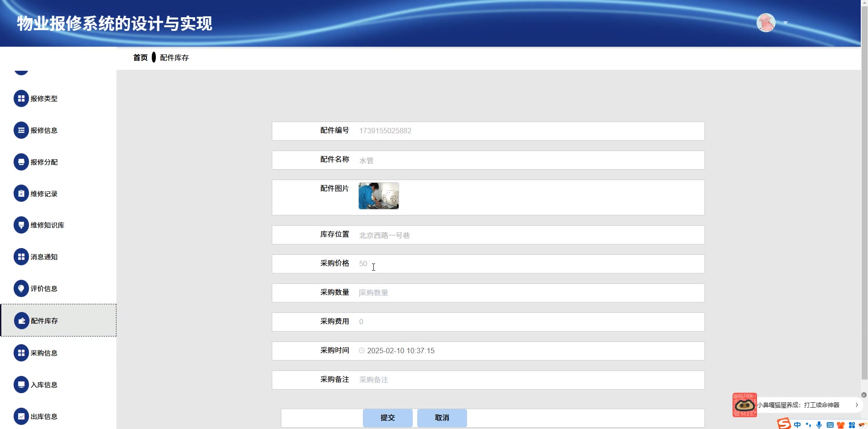This screenshot has width=868, height=429.
Task: Select the 报修信息 list icon
Action: tap(21, 130)
